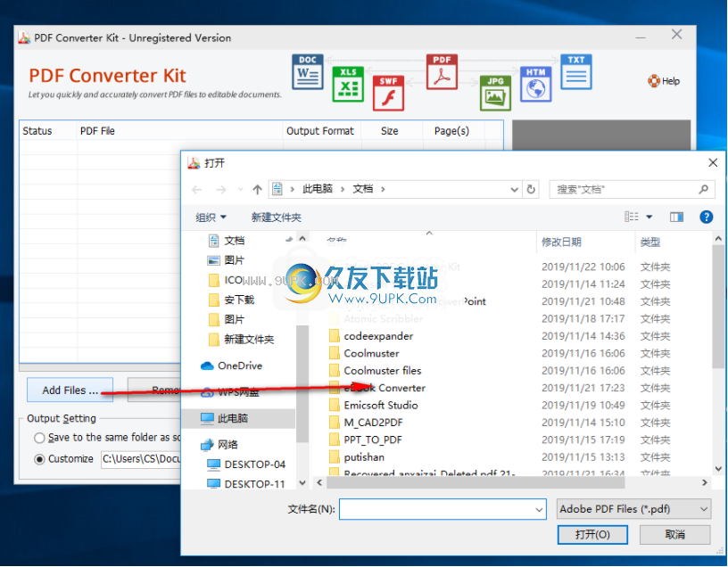Image resolution: width=728 pixels, height=567 pixels.
Task: Open Help in PDF Converter Kit
Action: point(664,81)
